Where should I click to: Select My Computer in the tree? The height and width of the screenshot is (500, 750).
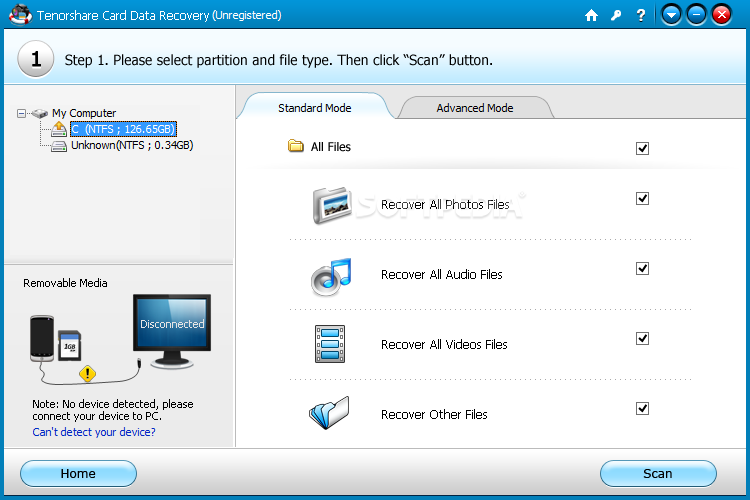[84, 113]
